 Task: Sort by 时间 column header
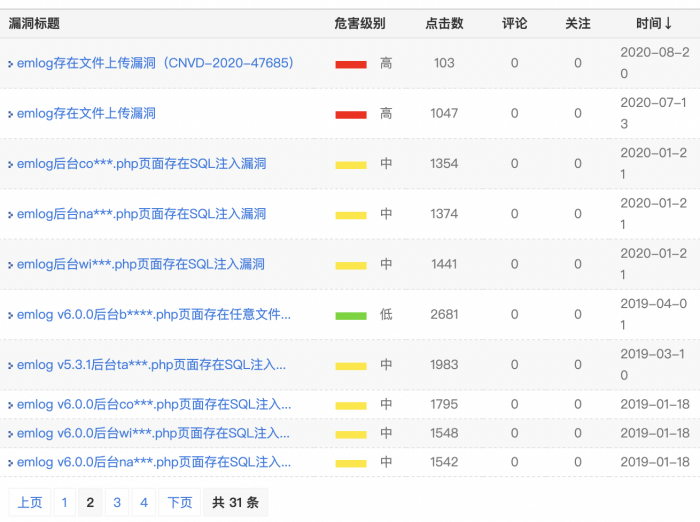[654, 23]
